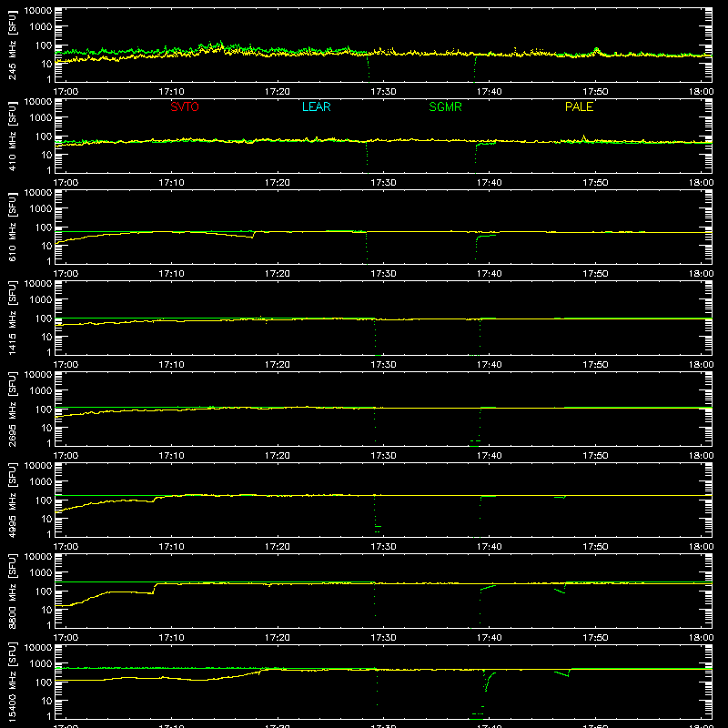The width and height of the screenshot is (728, 728).
Task: Click 17:30 tick label under 610 MHz panel
Action: coord(383,274)
